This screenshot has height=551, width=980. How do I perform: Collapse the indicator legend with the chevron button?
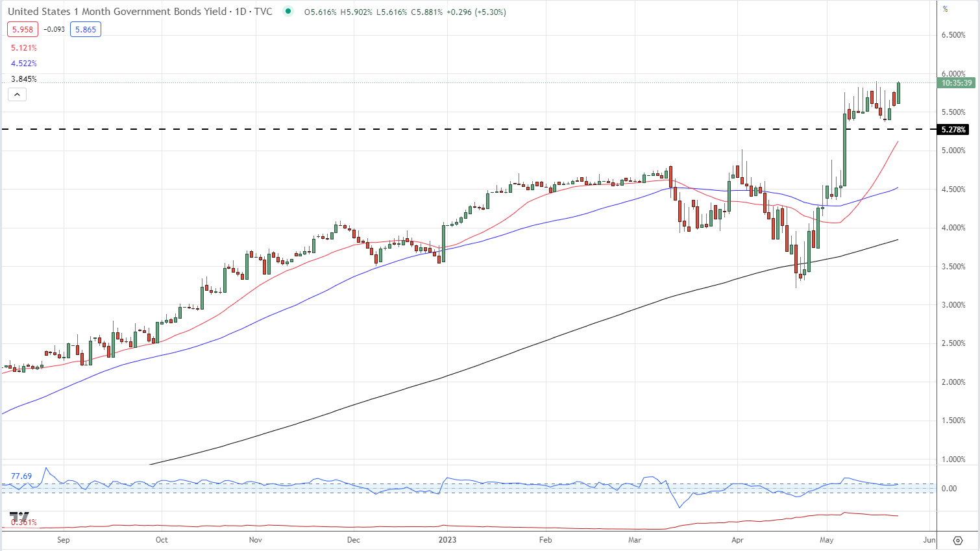tap(17, 95)
